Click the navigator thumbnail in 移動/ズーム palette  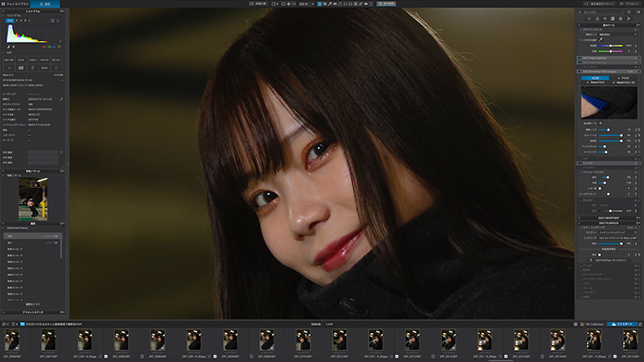[x=33, y=199]
